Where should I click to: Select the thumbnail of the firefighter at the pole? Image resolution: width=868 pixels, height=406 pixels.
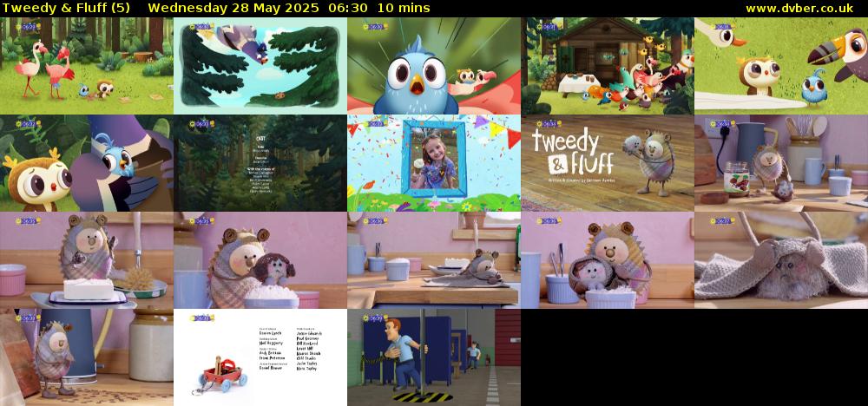[x=434, y=357]
